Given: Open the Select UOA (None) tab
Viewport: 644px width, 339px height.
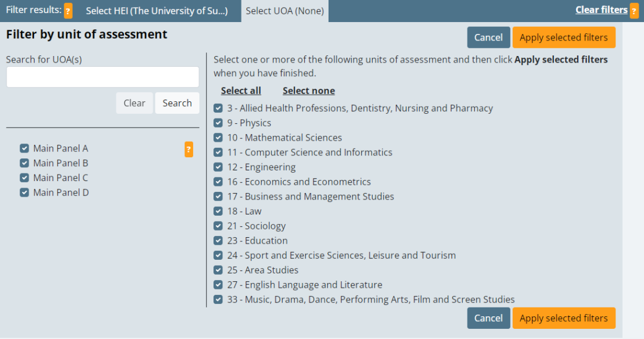Looking at the screenshot, I should coord(284,11).
